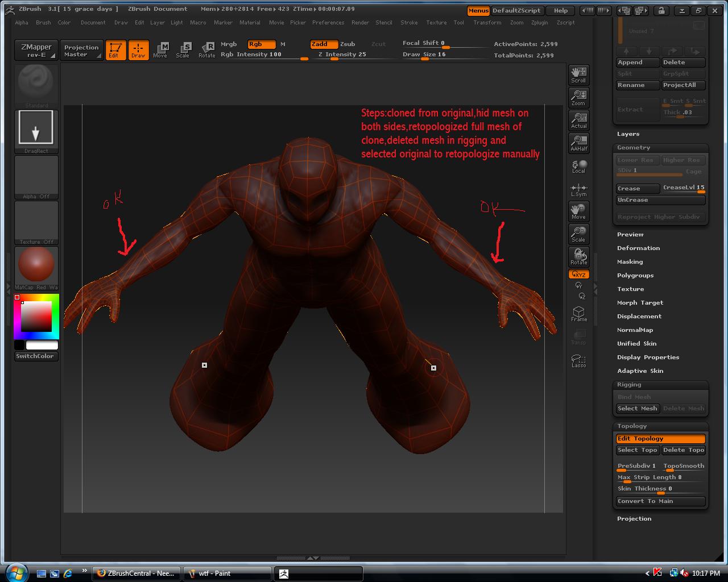728x582 pixels.
Task: Open the MatCap Red Wax material selector
Action: (x=36, y=268)
